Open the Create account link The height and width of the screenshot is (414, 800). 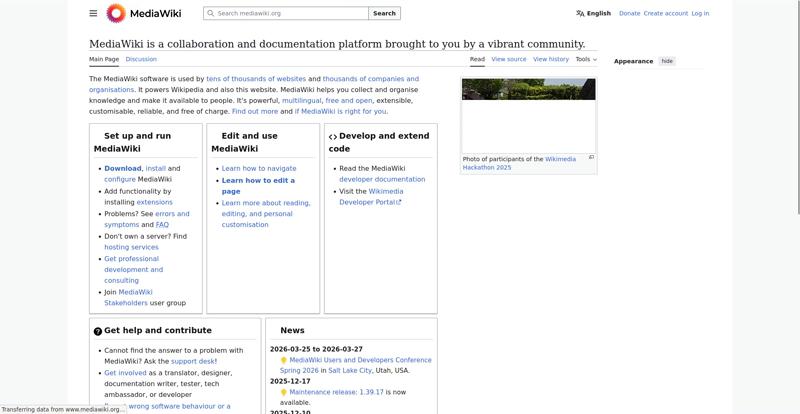(x=665, y=14)
